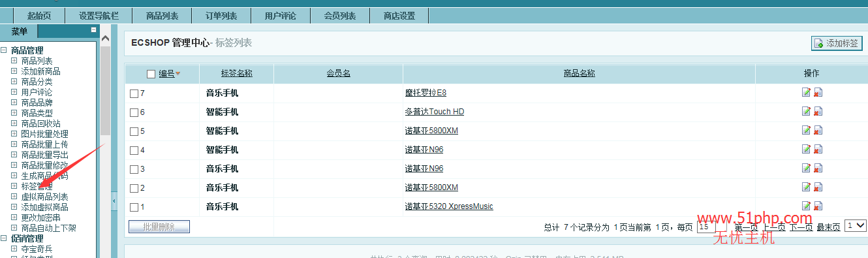The image size is (868, 258).
Task: Sort by the 标签名称 column header
Action: (237, 73)
